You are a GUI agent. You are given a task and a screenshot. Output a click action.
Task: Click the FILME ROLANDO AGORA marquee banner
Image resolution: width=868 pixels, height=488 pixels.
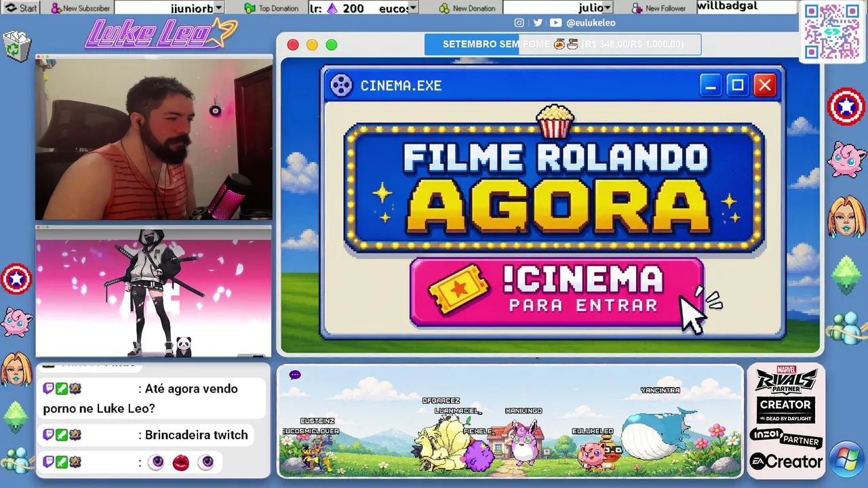pyautogui.click(x=555, y=188)
